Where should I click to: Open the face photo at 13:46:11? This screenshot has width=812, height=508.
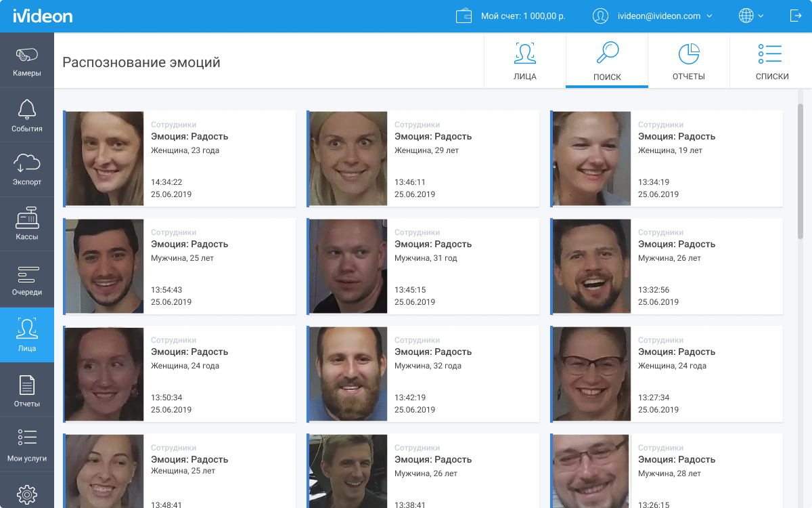(x=348, y=158)
